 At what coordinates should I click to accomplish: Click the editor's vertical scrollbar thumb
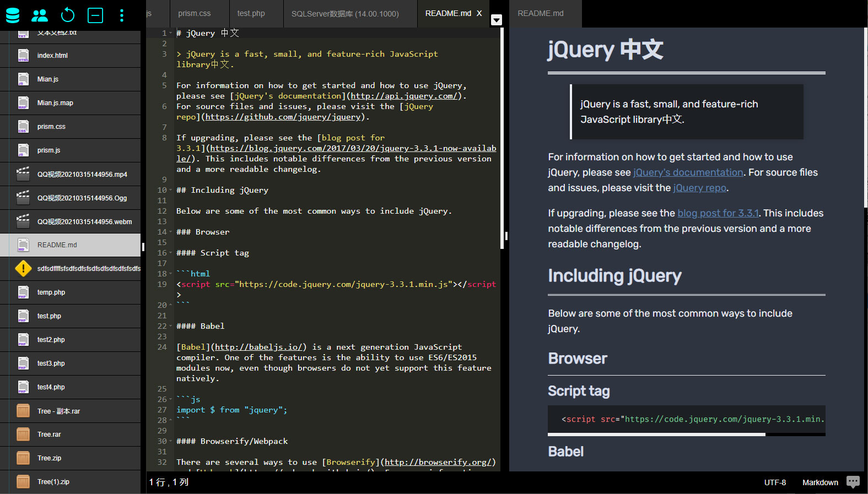pyautogui.click(x=502, y=138)
